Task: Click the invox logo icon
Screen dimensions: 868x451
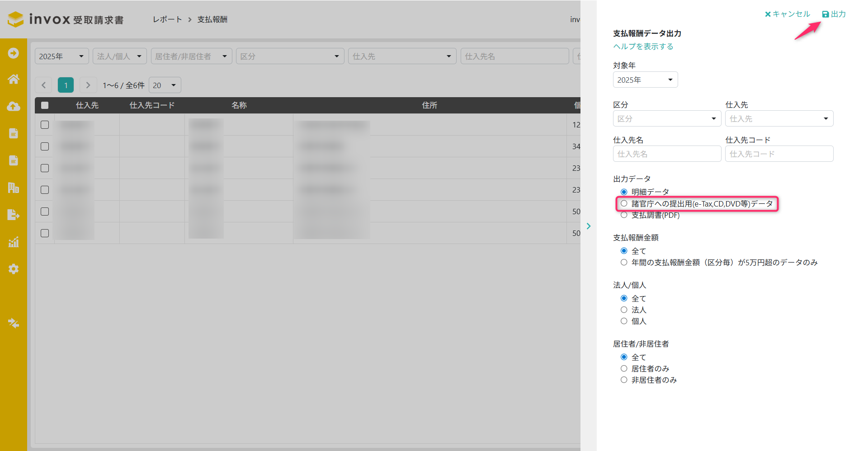Action: click(x=16, y=19)
